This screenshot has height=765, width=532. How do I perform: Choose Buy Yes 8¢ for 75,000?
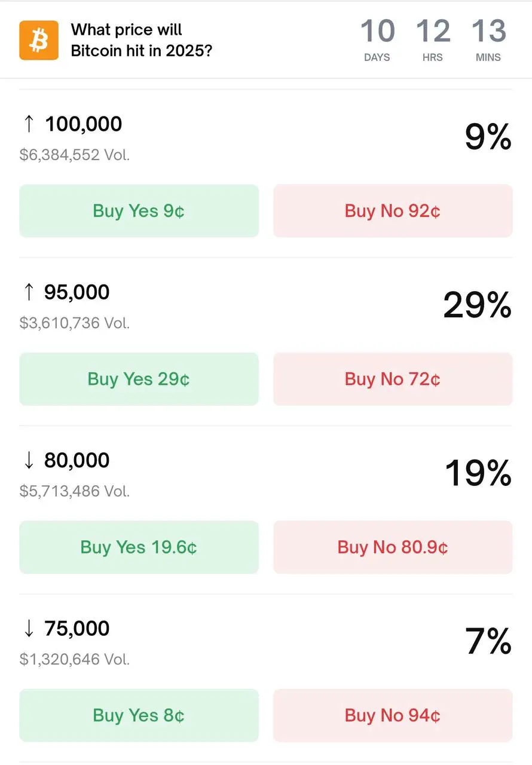pyautogui.click(x=139, y=715)
